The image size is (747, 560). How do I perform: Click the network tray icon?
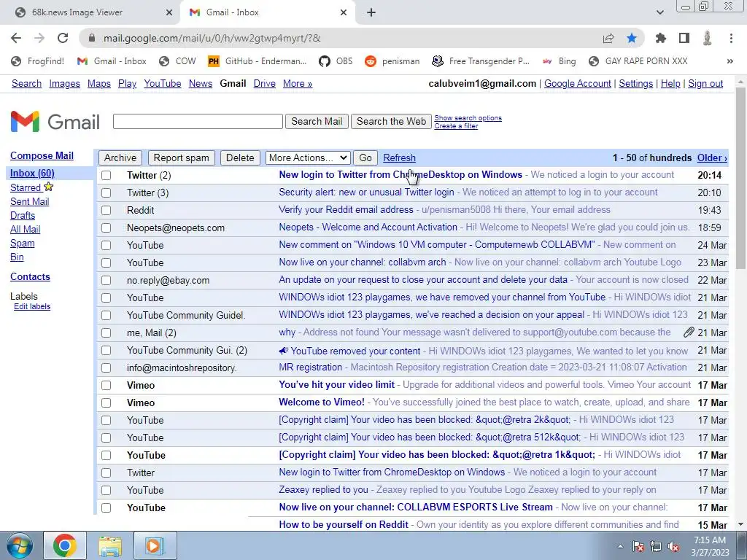pyautogui.click(x=656, y=546)
